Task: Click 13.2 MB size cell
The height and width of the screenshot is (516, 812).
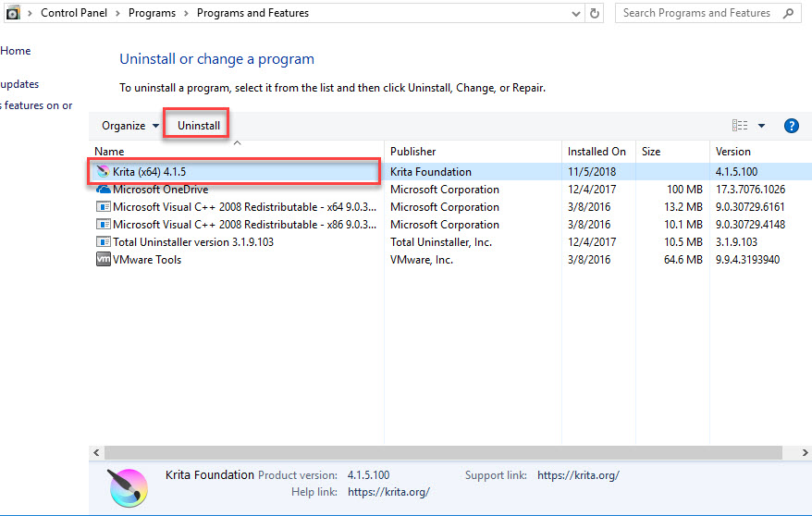Action: 683,207
